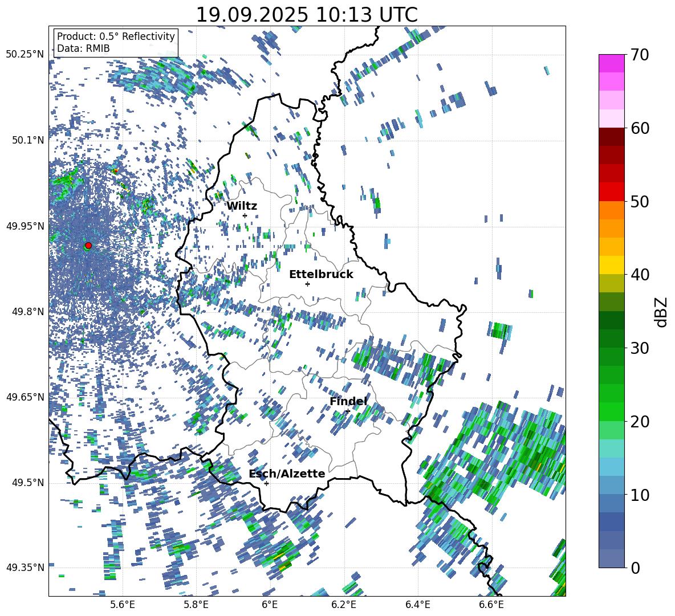The width and height of the screenshot is (675, 616).
Task: Select the Wiltz city label
Action: click(x=242, y=206)
